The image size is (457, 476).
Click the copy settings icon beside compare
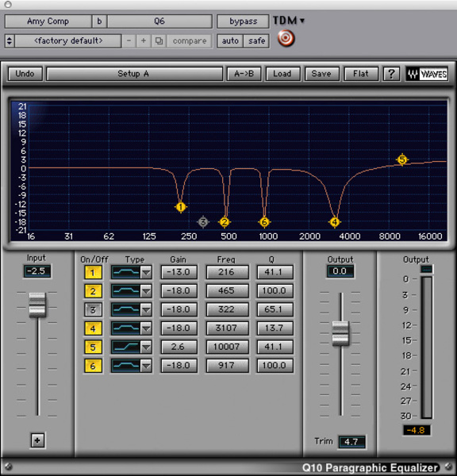coord(159,40)
